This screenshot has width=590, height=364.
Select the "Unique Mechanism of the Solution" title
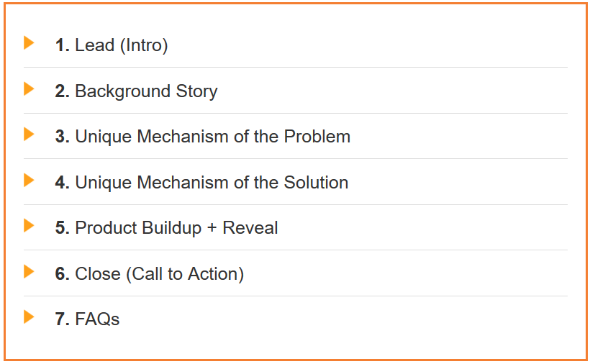pos(212,183)
